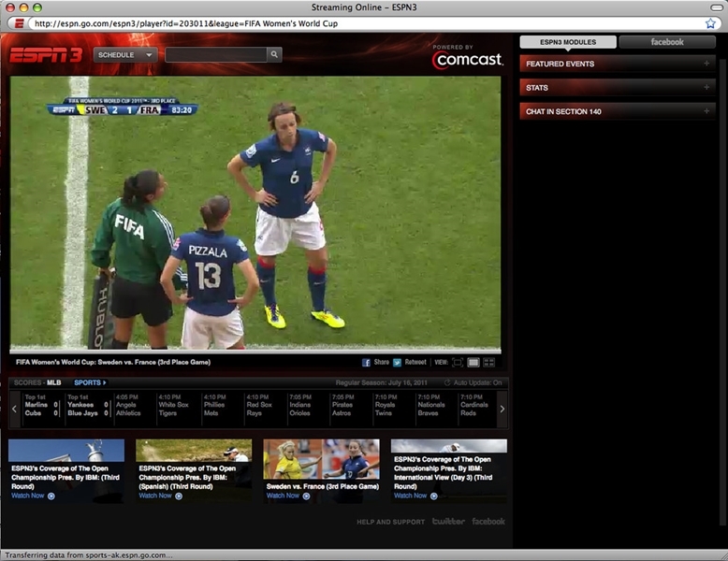Image resolution: width=728 pixels, height=561 pixels.
Task: Expand the Stats section
Action: pos(618,88)
